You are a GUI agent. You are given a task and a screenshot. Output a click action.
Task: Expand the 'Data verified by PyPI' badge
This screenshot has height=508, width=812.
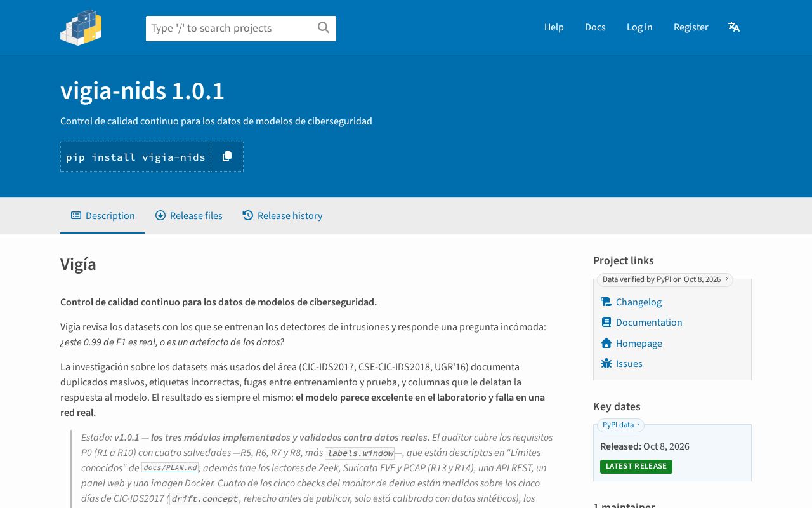click(x=665, y=279)
